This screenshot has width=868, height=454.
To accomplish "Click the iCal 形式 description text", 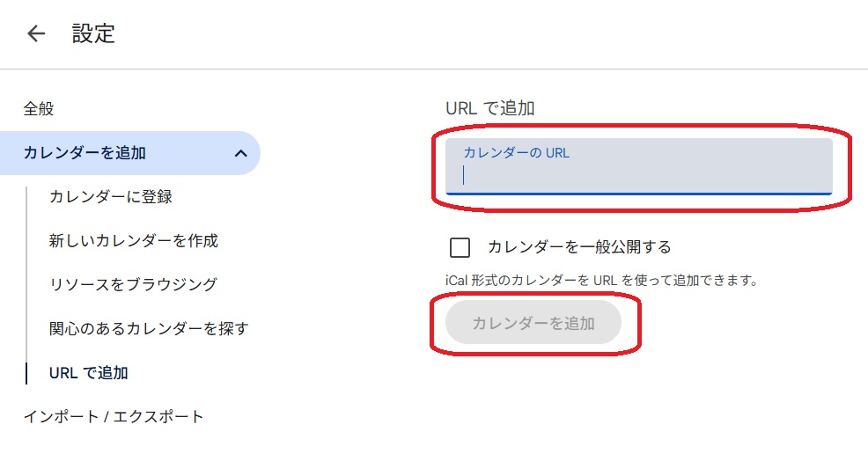I will (x=601, y=281).
